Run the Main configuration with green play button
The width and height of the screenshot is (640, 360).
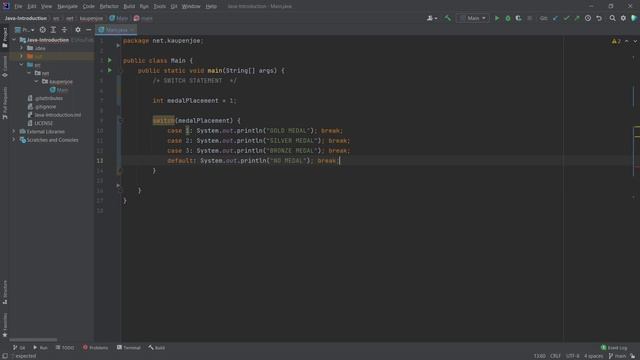(x=497, y=18)
